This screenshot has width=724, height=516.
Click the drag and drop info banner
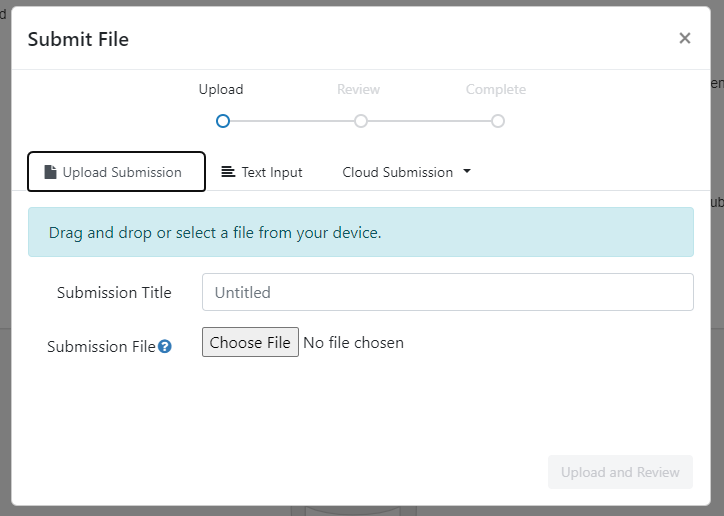(360, 232)
